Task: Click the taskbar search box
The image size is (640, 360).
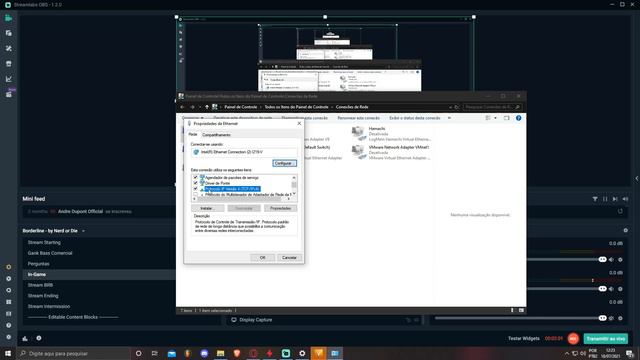Action: (x=73, y=353)
